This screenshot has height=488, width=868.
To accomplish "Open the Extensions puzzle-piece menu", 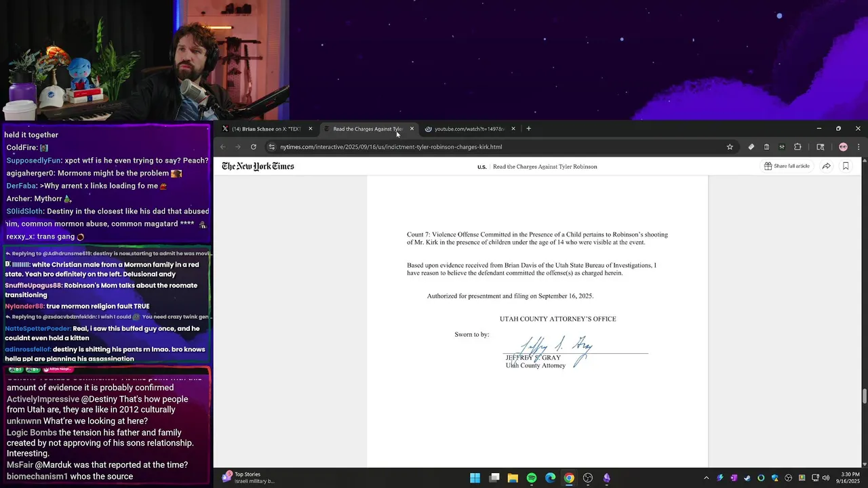I will click(x=797, y=146).
